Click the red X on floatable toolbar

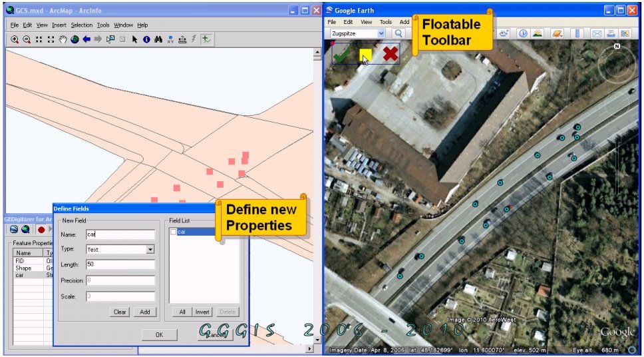[x=391, y=54]
